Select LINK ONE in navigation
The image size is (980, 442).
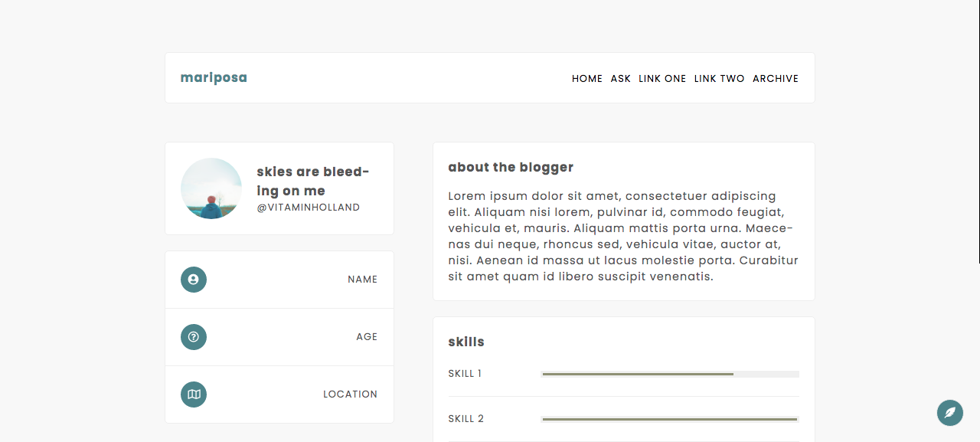(x=662, y=79)
